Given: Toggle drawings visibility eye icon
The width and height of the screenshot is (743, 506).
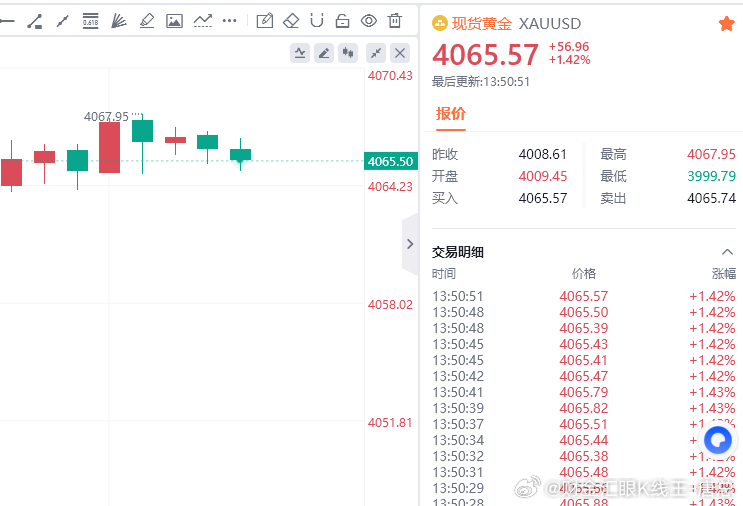Looking at the screenshot, I should coord(369,21).
